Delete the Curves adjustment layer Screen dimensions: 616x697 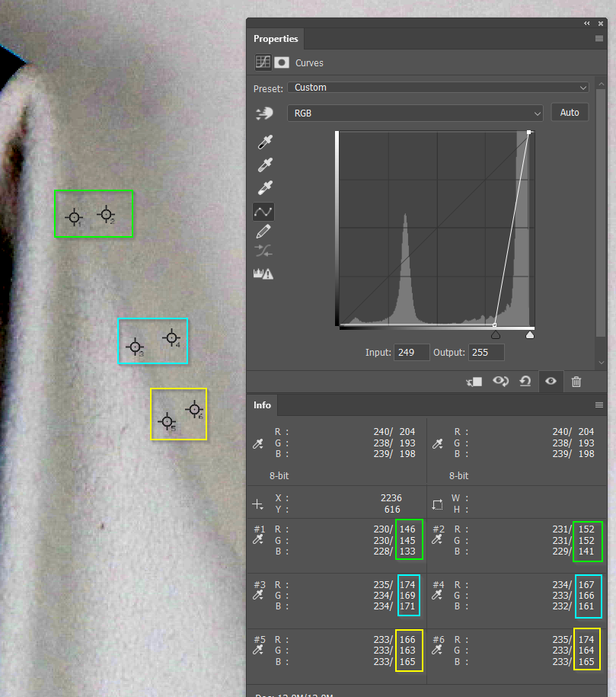click(576, 382)
